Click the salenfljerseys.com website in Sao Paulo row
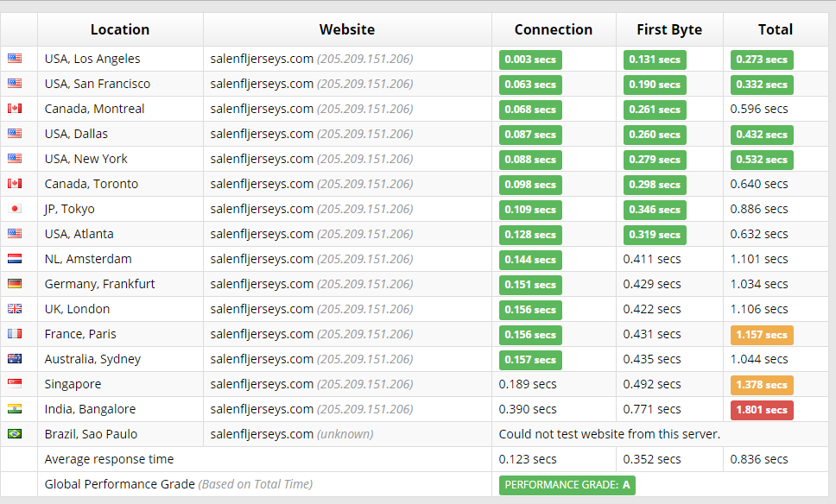Image resolution: width=836 pixels, height=504 pixels. pos(262,434)
